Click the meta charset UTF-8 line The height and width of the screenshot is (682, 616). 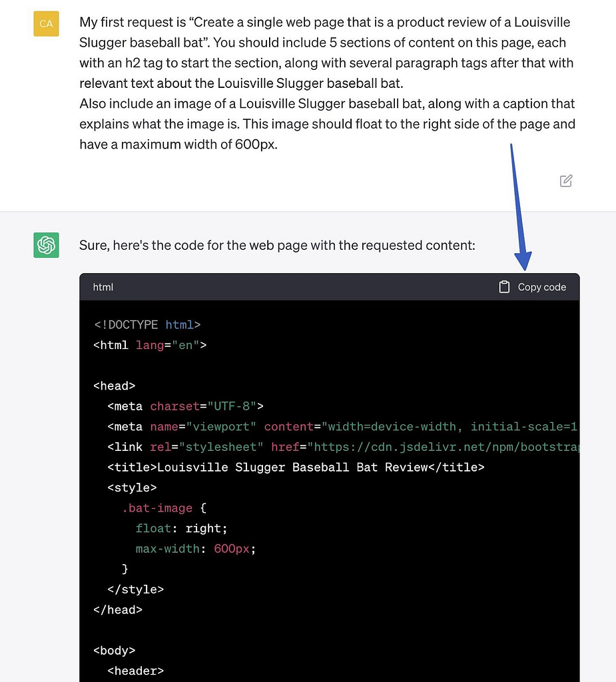pos(184,406)
